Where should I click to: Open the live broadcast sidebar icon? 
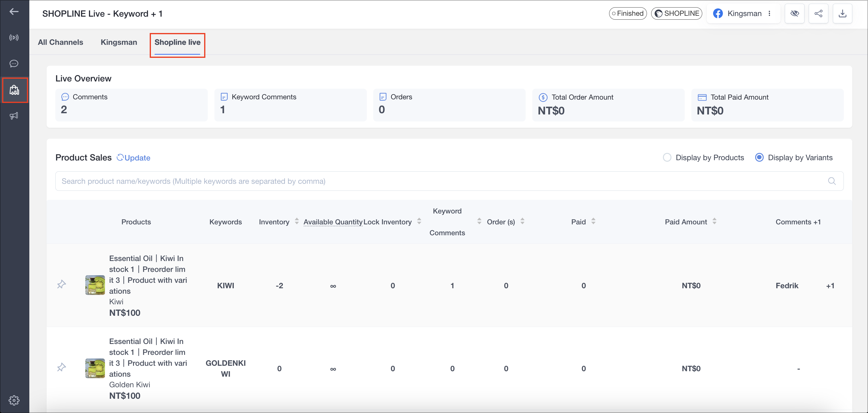pos(14,38)
